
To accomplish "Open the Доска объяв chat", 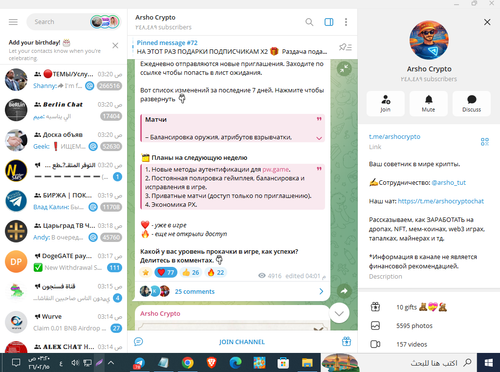I will click(x=63, y=140).
